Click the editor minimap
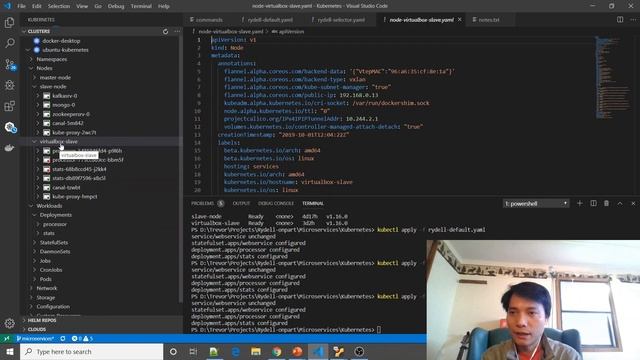The width and height of the screenshot is (640, 360). [x=613, y=78]
